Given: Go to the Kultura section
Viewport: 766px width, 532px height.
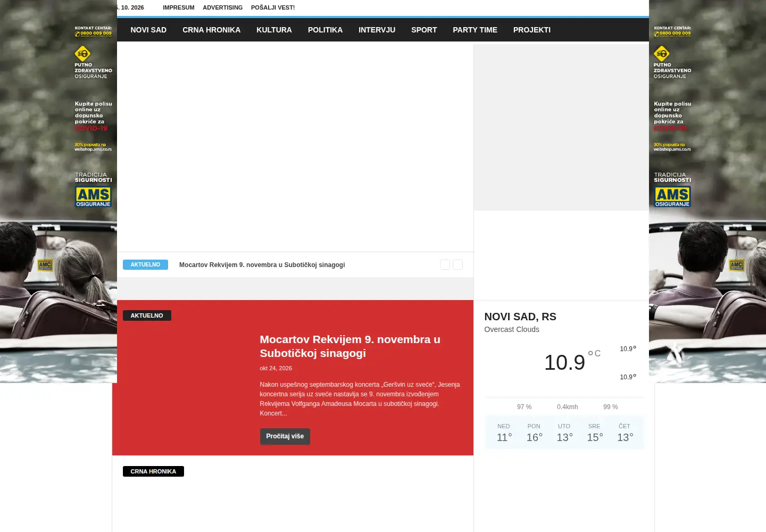Looking at the screenshot, I should [274, 30].
